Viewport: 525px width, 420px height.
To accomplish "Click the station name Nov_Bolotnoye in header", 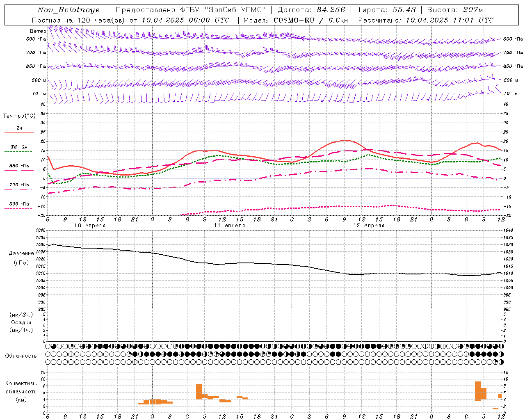I will pyautogui.click(x=68, y=10).
